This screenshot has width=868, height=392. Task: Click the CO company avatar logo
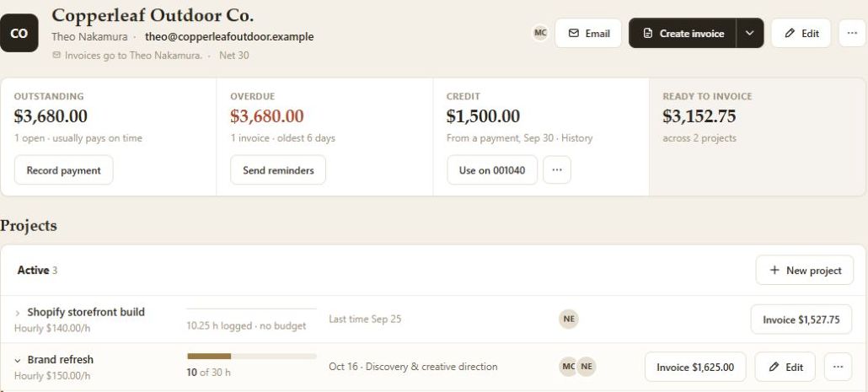(x=19, y=33)
